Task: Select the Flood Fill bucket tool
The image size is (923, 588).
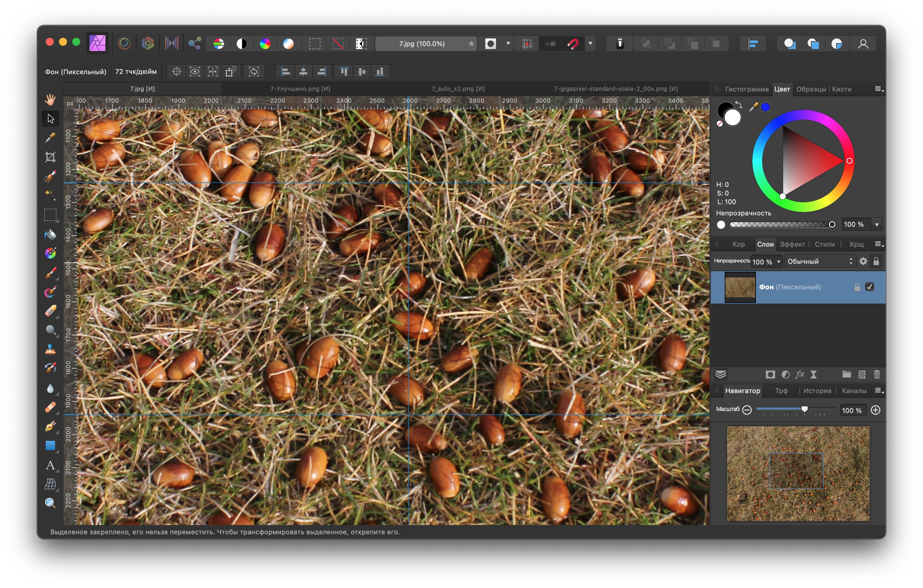Action: point(50,234)
